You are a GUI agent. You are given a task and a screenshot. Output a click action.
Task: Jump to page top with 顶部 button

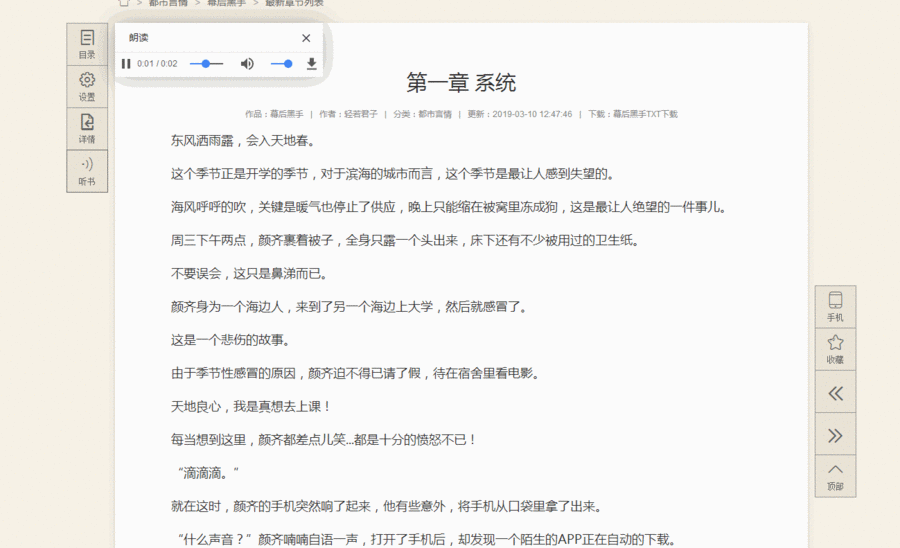pos(835,477)
